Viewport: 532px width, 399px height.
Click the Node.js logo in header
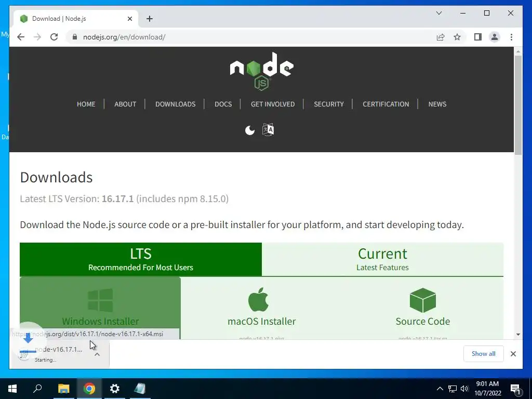(x=262, y=72)
